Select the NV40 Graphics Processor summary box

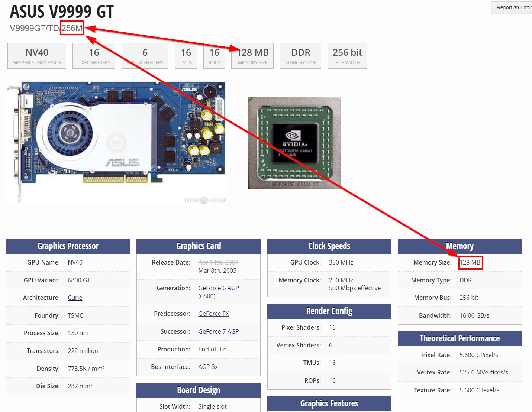[x=37, y=56]
